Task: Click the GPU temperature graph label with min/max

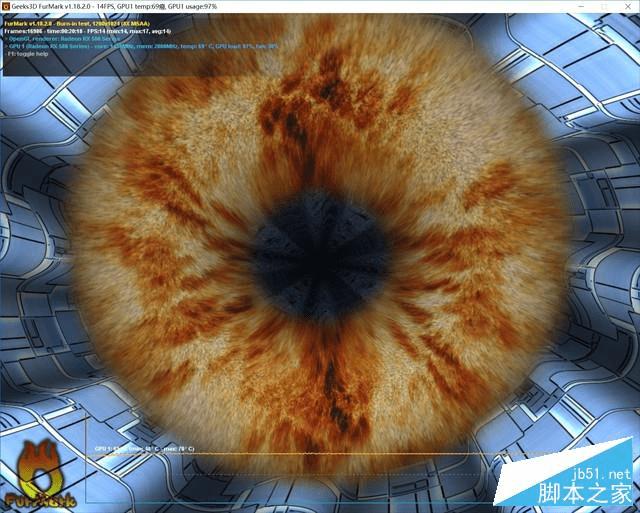Action: 144,449
